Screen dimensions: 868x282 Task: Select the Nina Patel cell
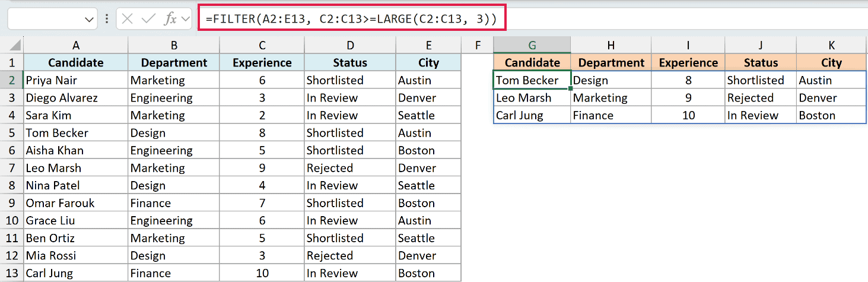click(76, 185)
